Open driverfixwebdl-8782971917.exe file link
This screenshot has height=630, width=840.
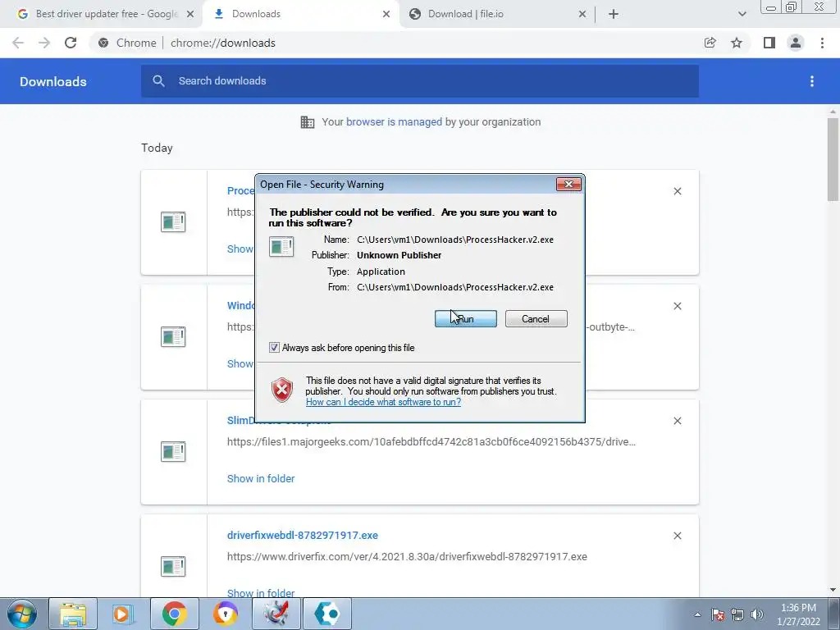[303, 535]
